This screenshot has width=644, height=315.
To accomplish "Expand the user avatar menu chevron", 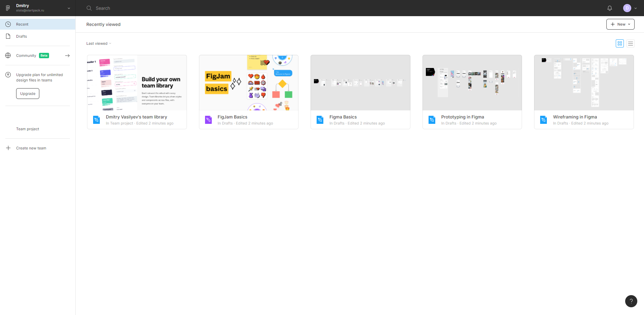I will [x=636, y=8].
